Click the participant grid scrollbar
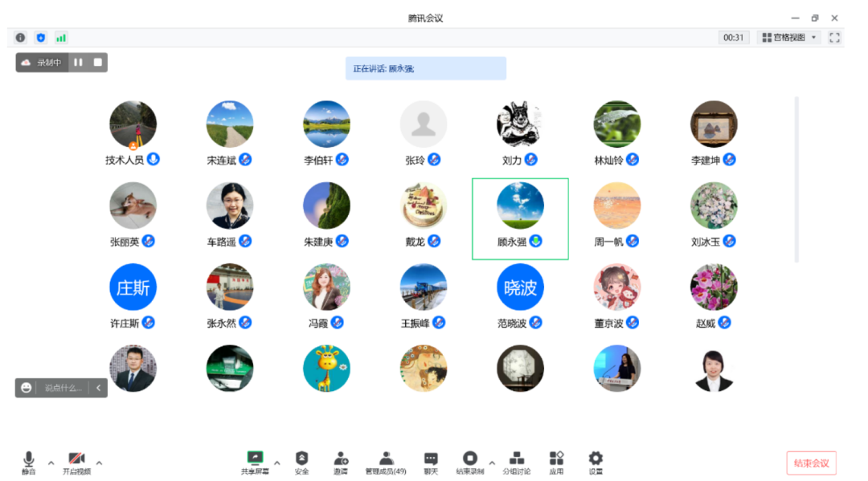 (796, 179)
